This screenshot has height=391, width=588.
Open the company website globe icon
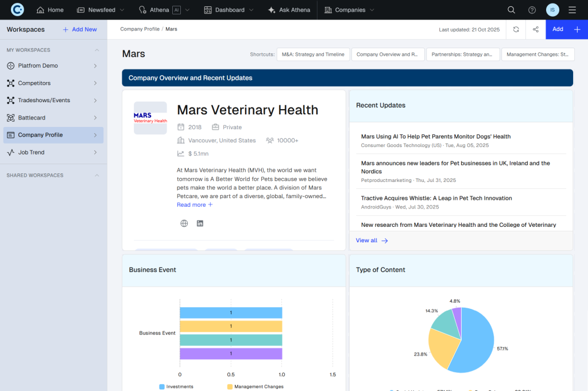(x=184, y=223)
